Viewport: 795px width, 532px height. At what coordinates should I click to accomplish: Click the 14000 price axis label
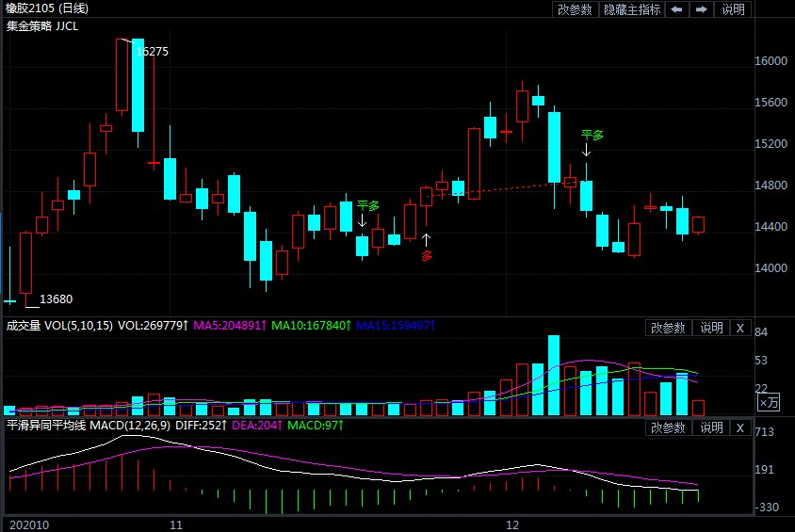tap(771, 268)
